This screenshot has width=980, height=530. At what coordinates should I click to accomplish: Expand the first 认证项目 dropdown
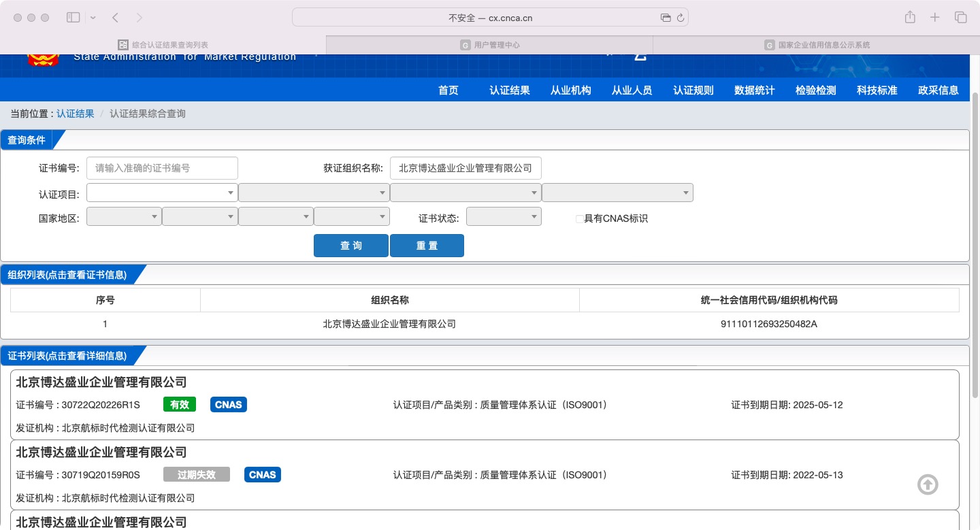[162, 193]
